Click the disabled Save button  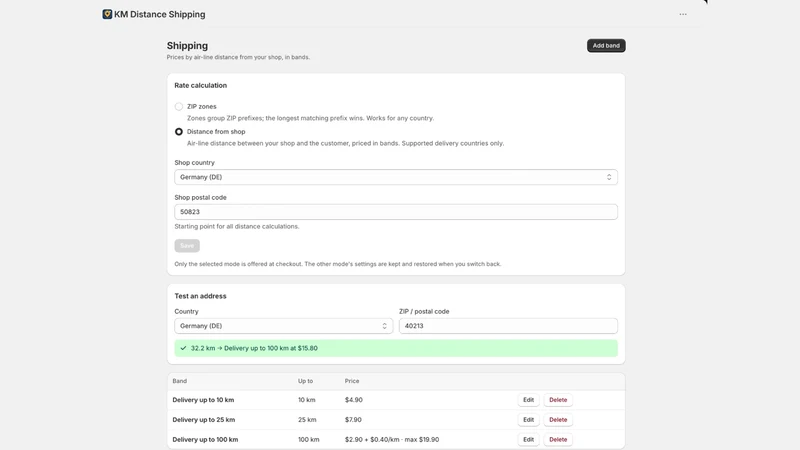pos(187,245)
